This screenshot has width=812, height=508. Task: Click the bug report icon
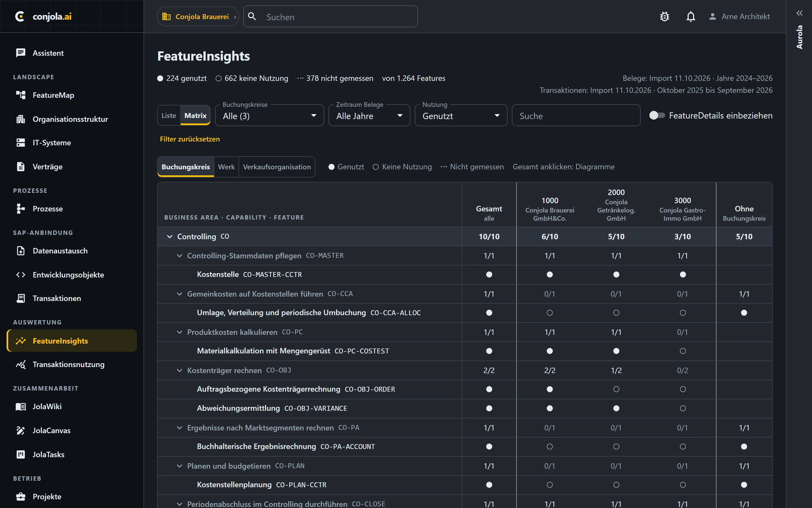[x=664, y=16]
